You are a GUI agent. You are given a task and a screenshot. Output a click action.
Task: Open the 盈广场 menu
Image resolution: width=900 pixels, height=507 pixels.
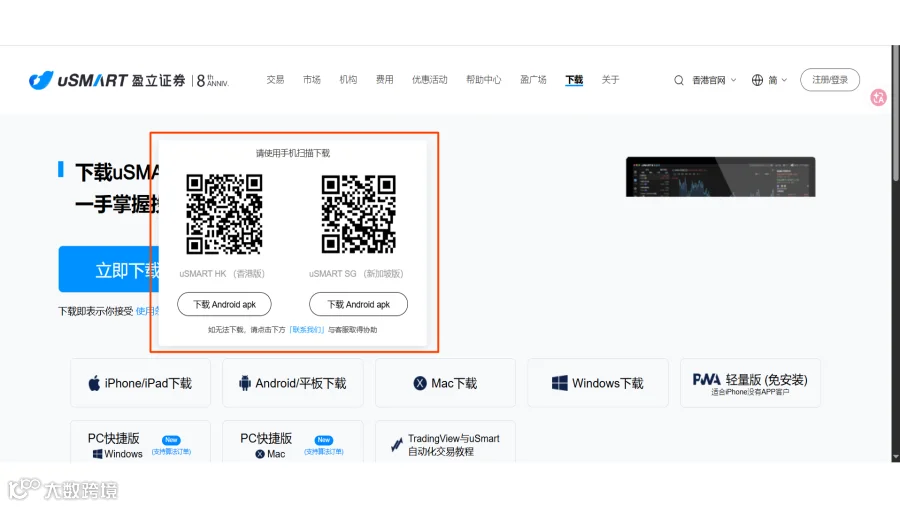tap(533, 80)
